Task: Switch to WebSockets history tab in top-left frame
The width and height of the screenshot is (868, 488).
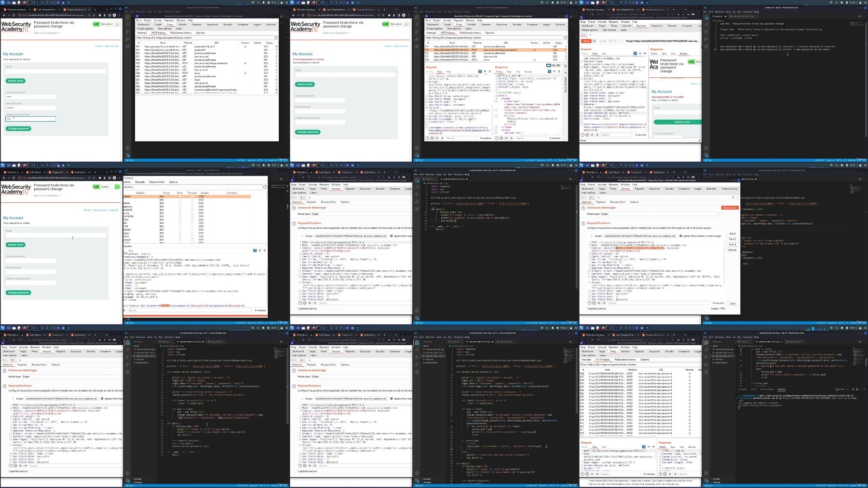Action: [x=181, y=33]
